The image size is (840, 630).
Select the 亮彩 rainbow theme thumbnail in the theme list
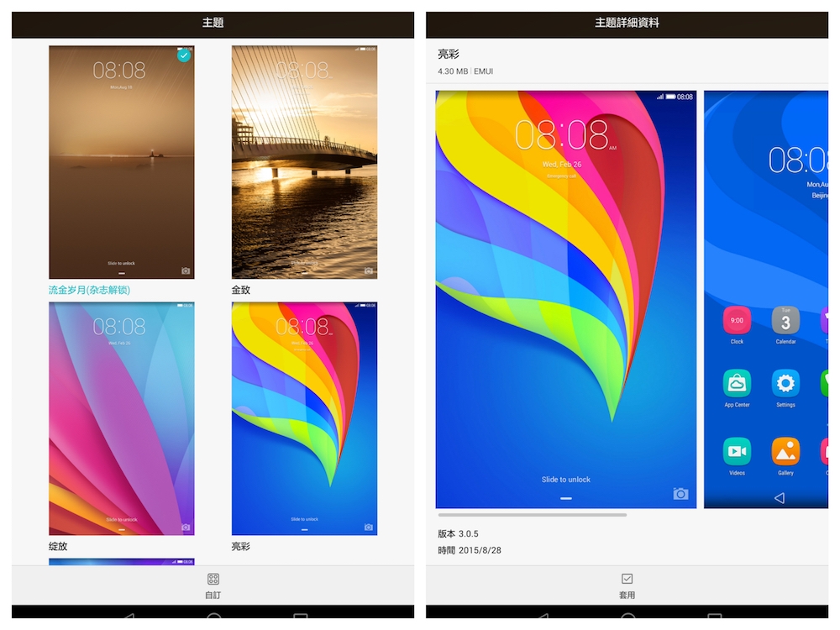(x=304, y=418)
